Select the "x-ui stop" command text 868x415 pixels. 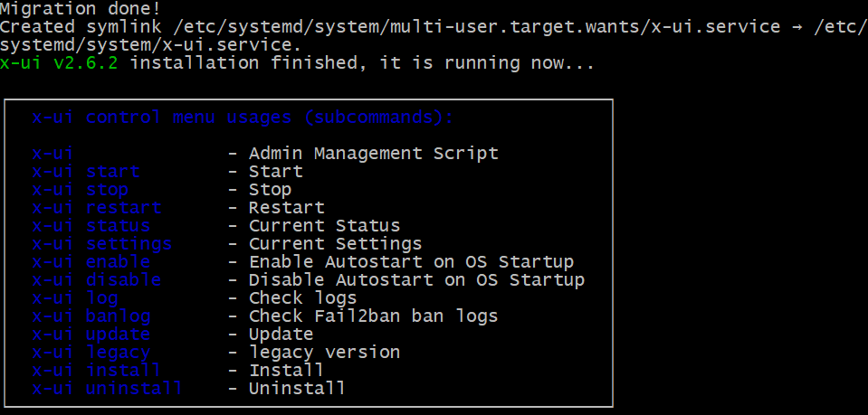tap(81, 190)
